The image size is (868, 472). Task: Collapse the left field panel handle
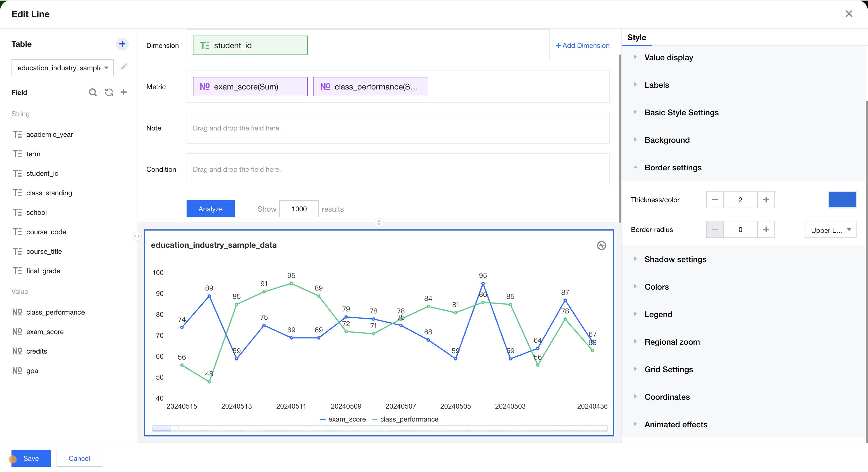(x=137, y=236)
